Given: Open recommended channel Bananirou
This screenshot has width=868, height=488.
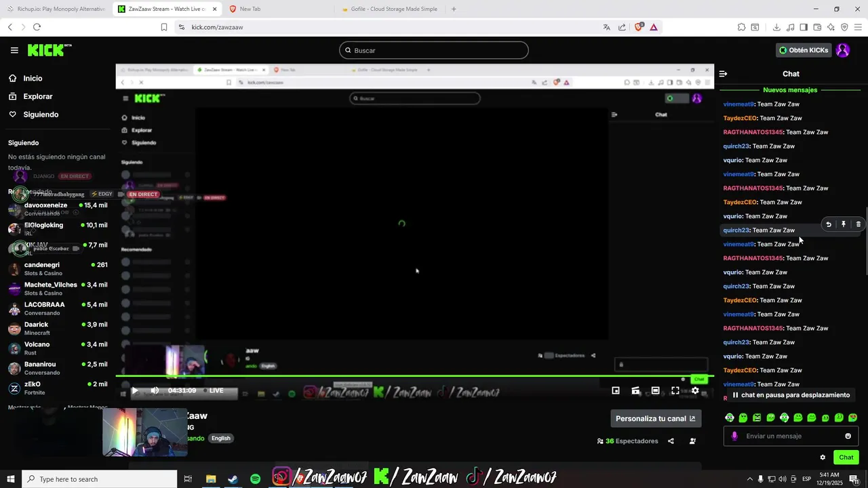Looking at the screenshot, I should [x=58, y=368].
